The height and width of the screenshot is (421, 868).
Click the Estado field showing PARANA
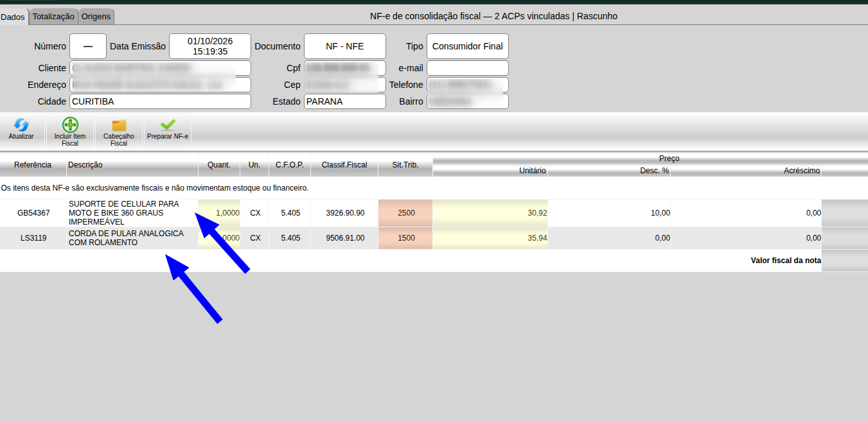click(x=345, y=101)
